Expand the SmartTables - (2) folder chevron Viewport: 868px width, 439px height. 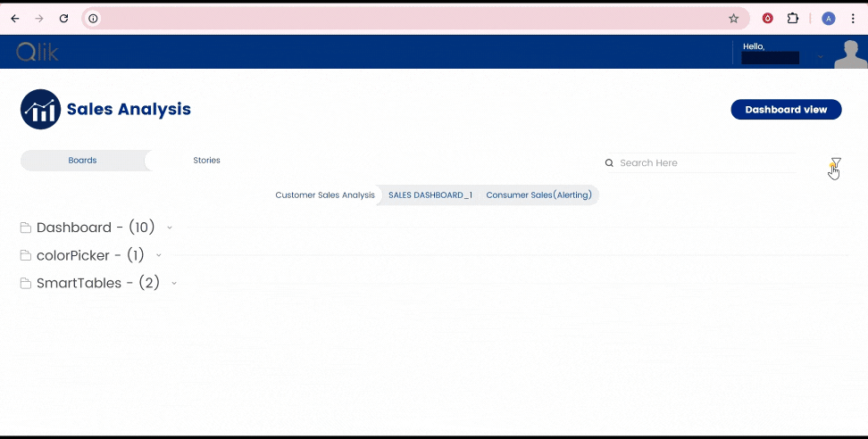click(x=174, y=284)
